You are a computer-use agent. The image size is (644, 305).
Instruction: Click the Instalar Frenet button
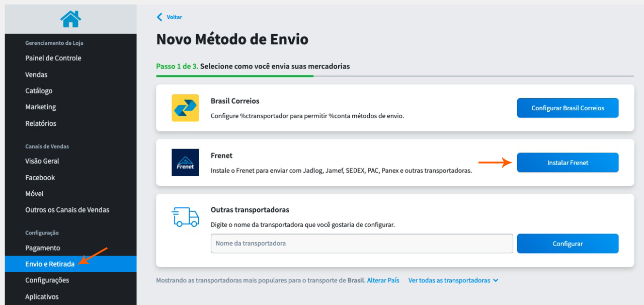point(568,162)
